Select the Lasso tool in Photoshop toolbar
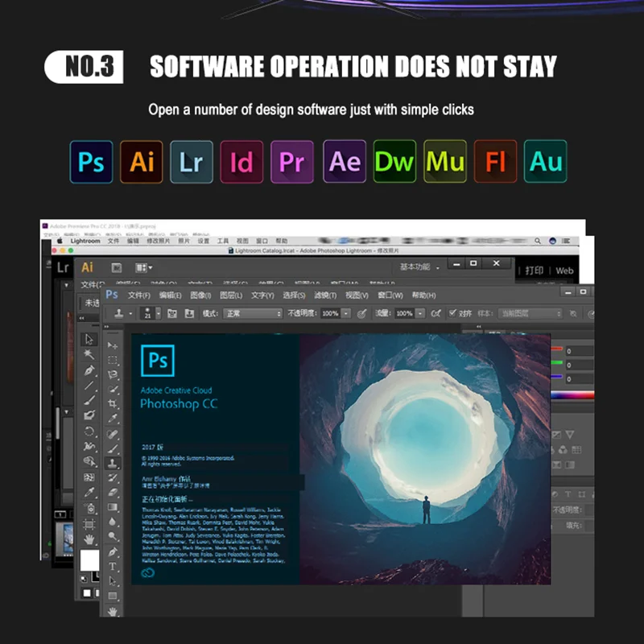This screenshot has width=644, height=644. tap(113, 374)
